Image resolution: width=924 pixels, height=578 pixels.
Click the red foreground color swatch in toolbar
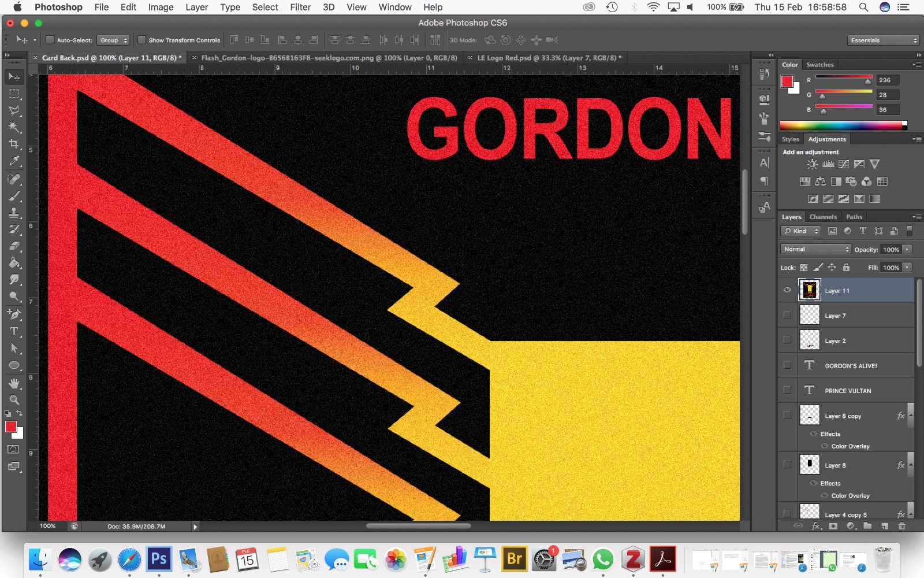[10, 427]
